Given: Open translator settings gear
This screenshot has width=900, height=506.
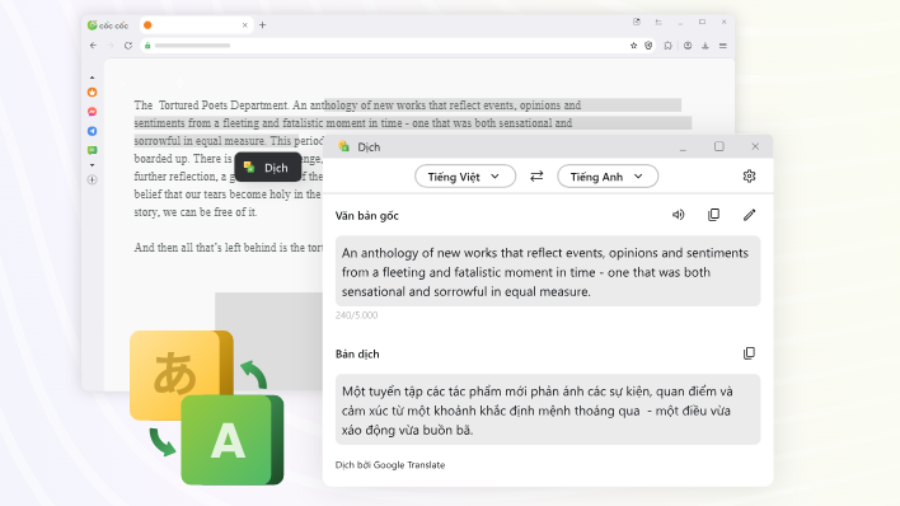Looking at the screenshot, I should pyautogui.click(x=749, y=176).
